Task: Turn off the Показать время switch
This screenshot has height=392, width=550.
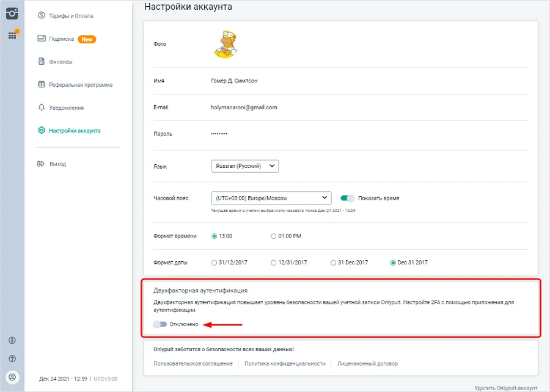Action: pos(348,198)
